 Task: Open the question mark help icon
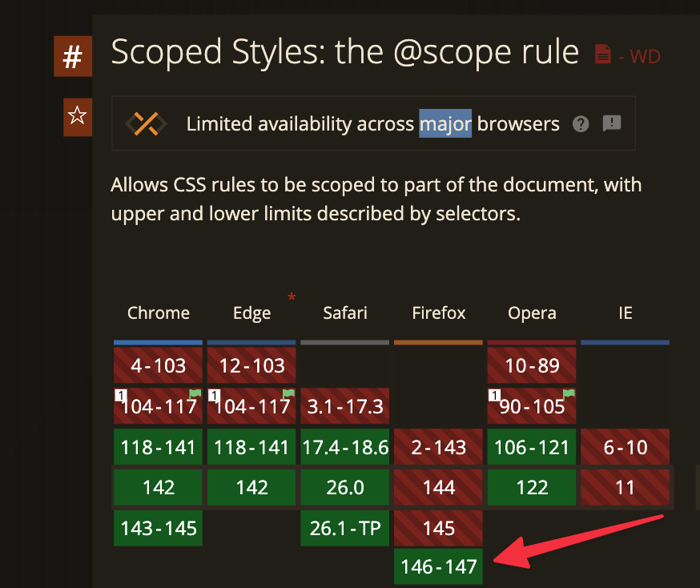pyautogui.click(x=581, y=123)
